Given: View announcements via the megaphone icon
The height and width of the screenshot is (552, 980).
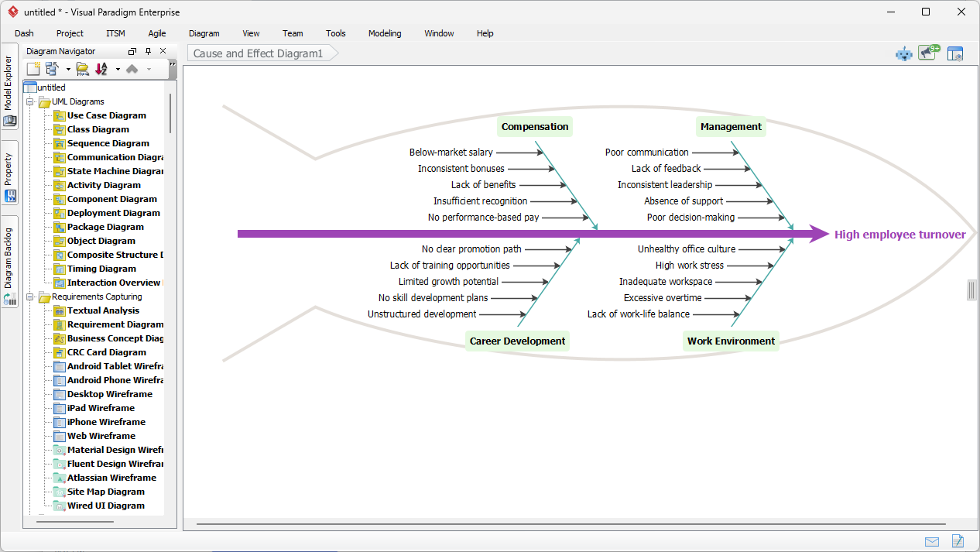Looking at the screenshot, I should coord(926,54).
